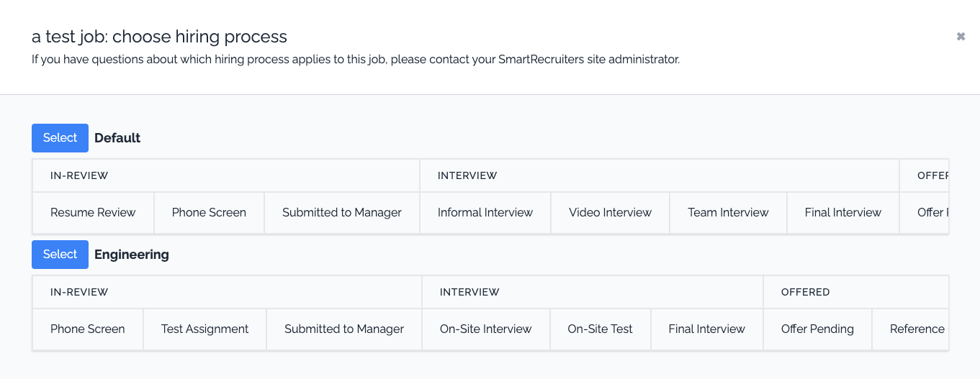Close the choose hiring process dialog
The width and height of the screenshot is (980, 379).
tap(961, 37)
